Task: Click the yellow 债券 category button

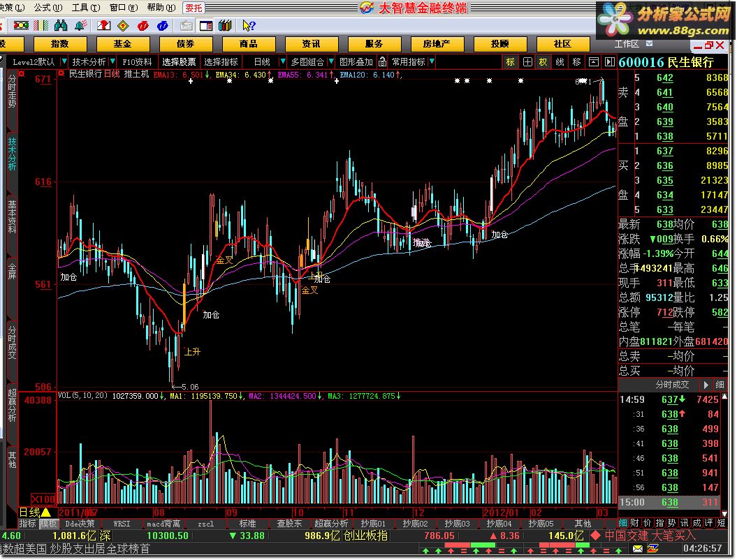Action: pyautogui.click(x=186, y=44)
